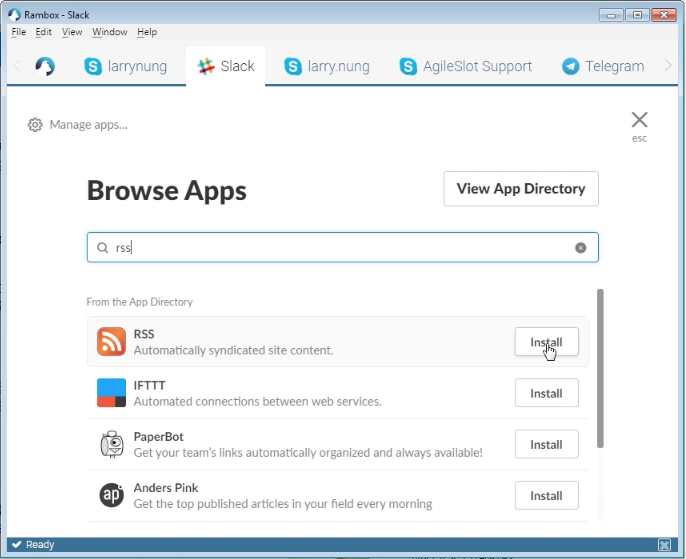686x559 pixels.
Task: Maximize the Rambox window
Action: point(637,15)
